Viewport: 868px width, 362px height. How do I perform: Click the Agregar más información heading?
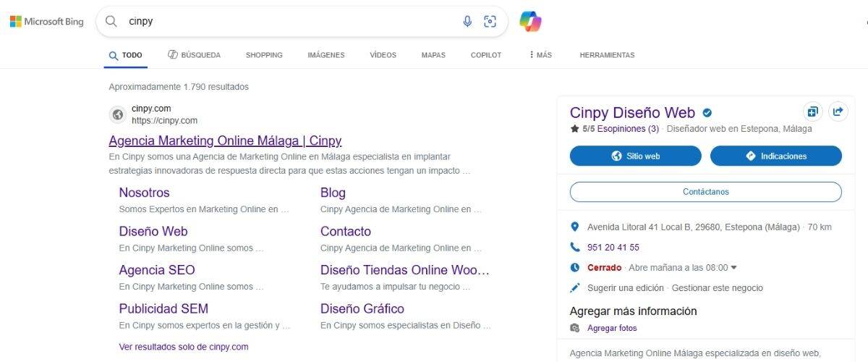(x=634, y=311)
